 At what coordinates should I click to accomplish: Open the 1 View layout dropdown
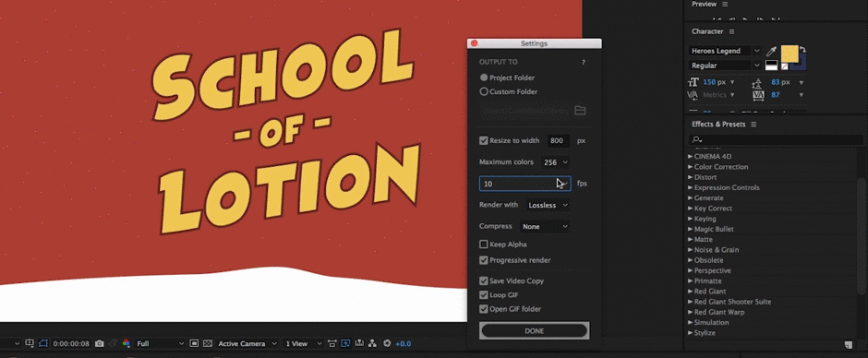click(x=303, y=343)
